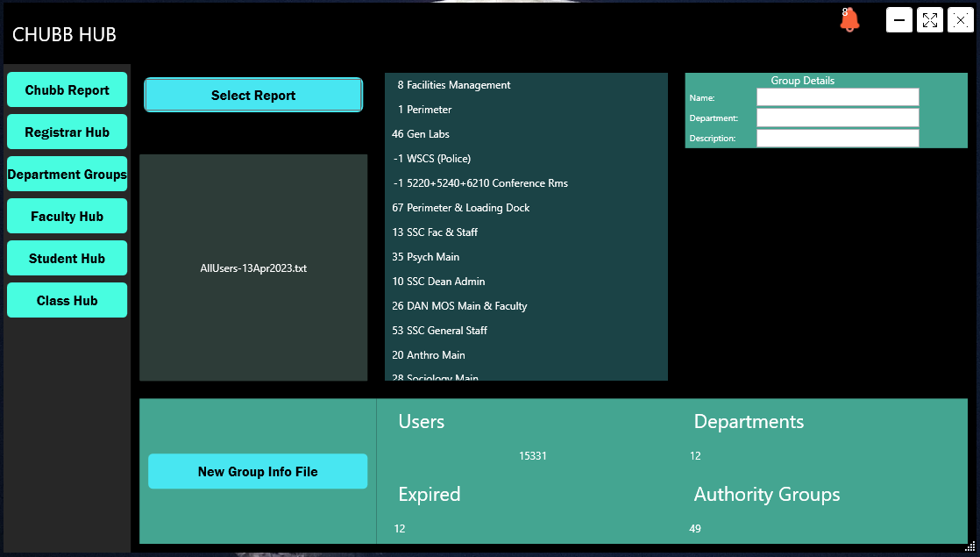Pick SSC Dean Admin from list
This screenshot has height=557, width=980.
445,282
